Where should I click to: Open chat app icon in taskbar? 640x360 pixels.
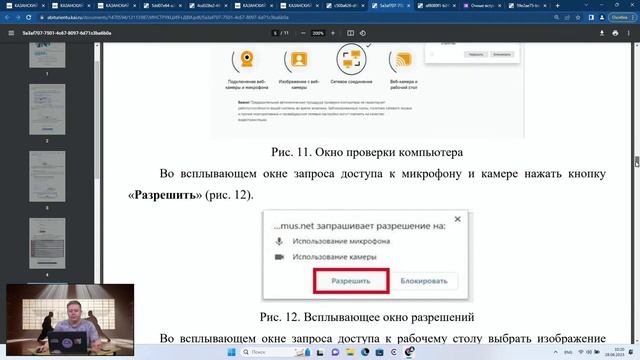pos(335,352)
